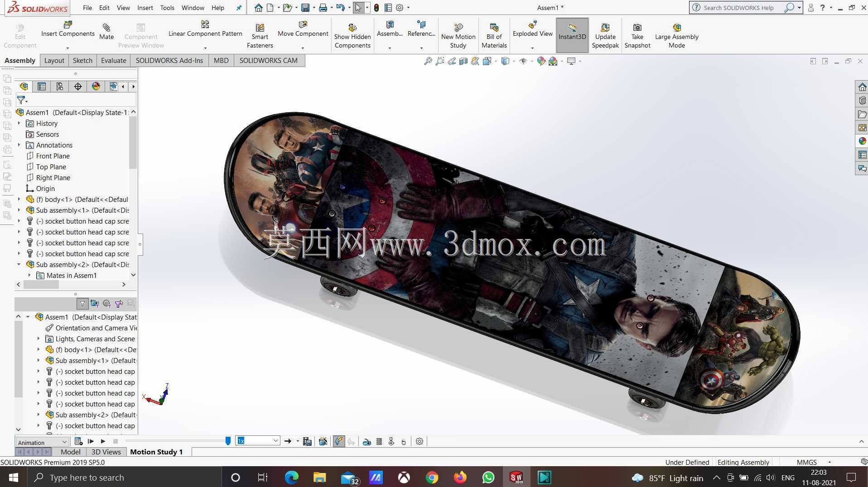Toggle the Autokey button in motion toolbar
868x487 pixels.
(339, 441)
